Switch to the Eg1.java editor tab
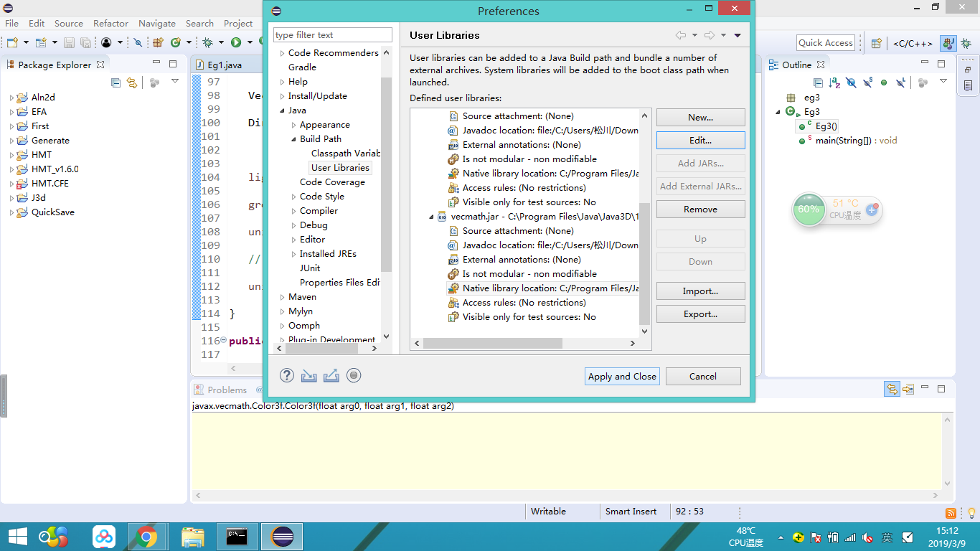980x551 pixels. click(225, 64)
